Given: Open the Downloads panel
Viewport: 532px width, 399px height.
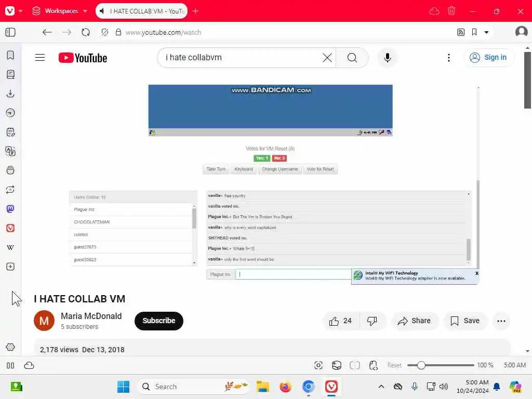Looking at the screenshot, I should tap(10, 94).
